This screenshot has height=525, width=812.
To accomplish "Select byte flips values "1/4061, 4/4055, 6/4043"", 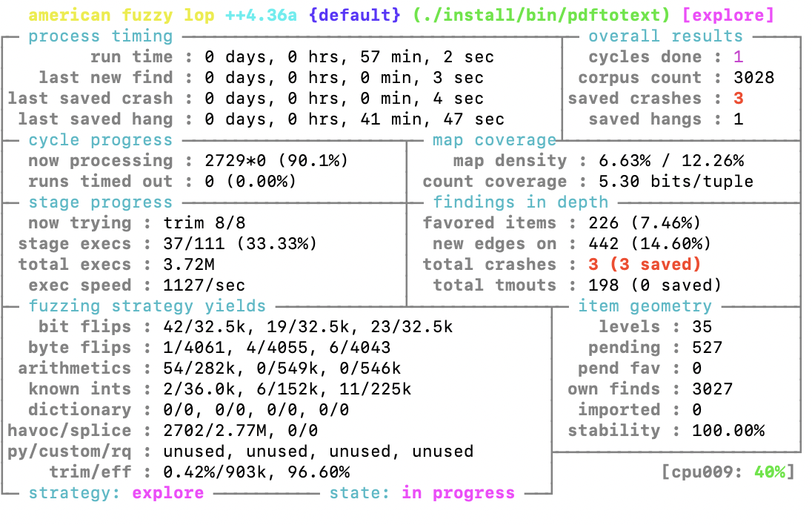I will (277, 347).
